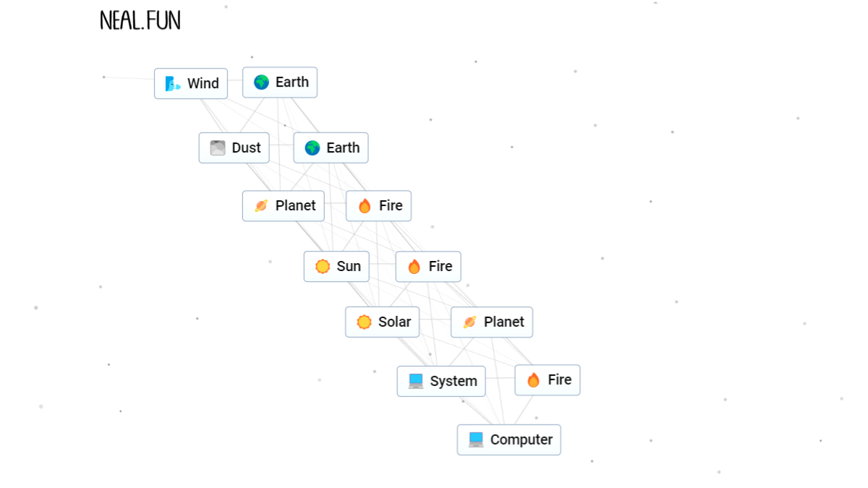868x488 pixels.
Task: Click the wind icon on the Wind tile
Action: coord(172,84)
